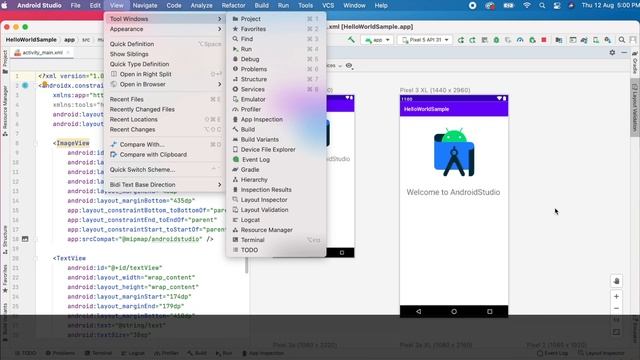Open the Navigate menu in menu bar

point(145,6)
